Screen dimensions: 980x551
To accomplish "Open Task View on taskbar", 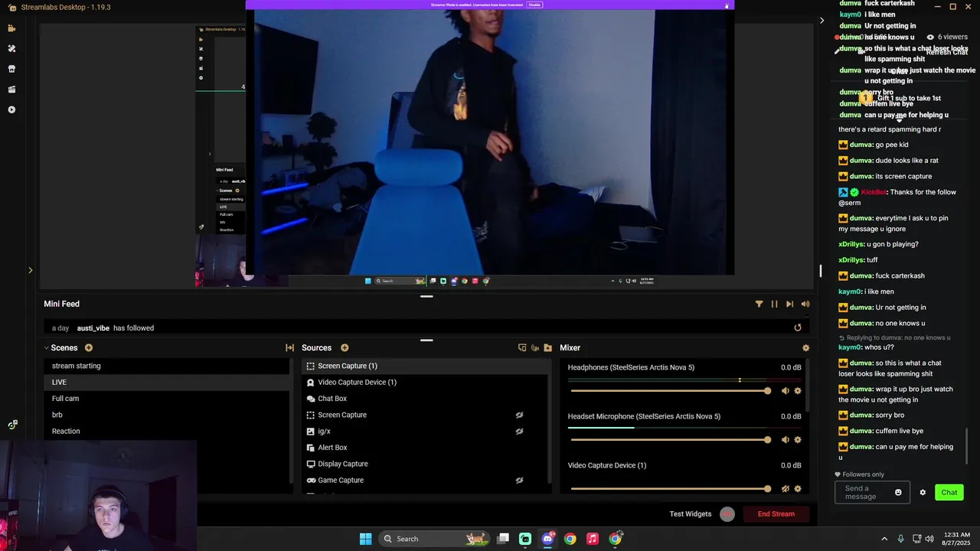I will click(503, 539).
